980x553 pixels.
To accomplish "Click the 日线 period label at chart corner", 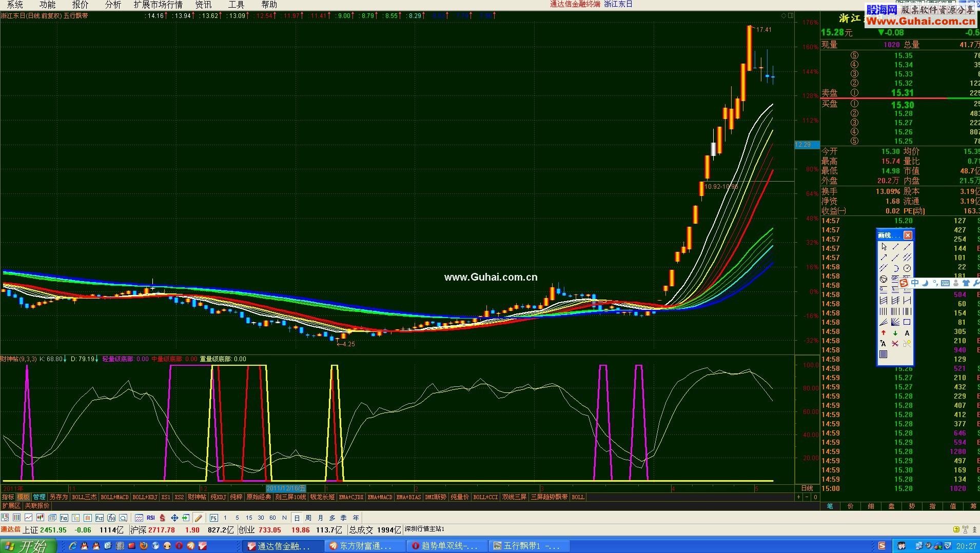I will coord(807,488).
